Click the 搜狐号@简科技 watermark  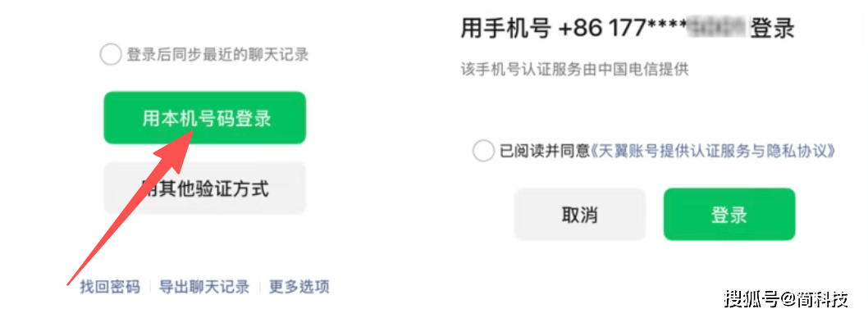coord(787,299)
